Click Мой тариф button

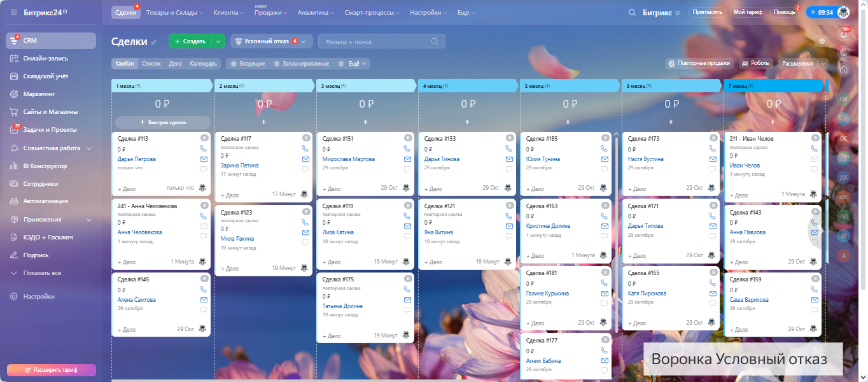748,12
